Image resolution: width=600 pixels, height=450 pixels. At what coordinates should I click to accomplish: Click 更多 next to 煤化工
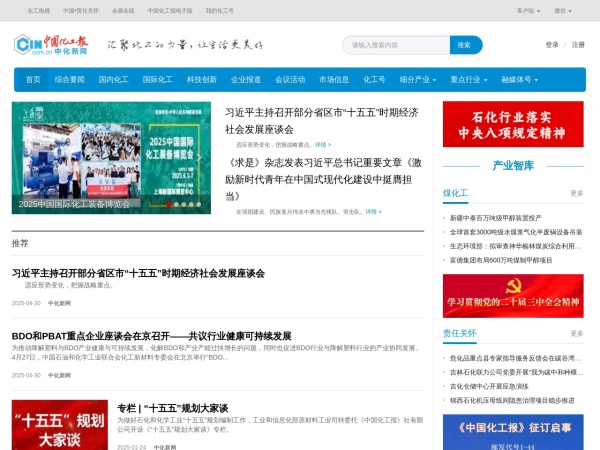(x=577, y=193)
